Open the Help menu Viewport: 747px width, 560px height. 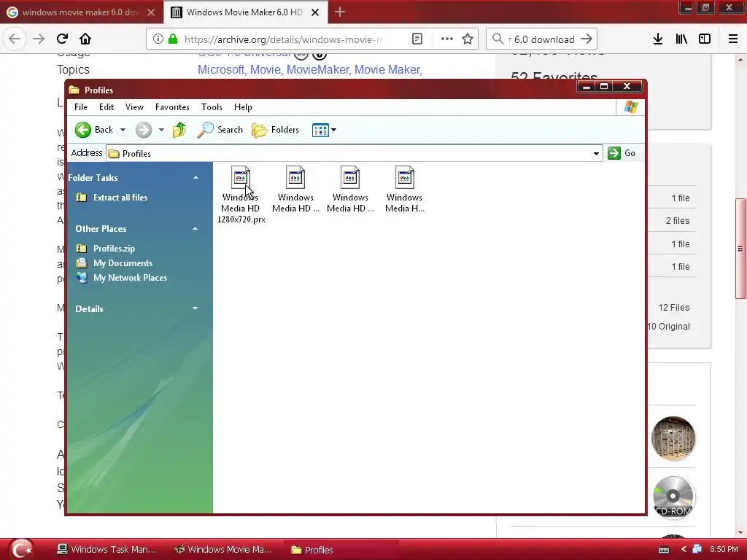[243, 107]
